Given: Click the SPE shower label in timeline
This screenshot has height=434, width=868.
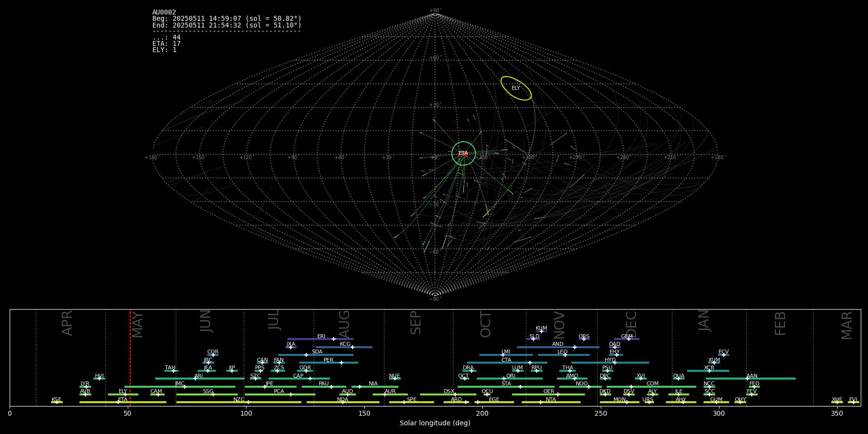Looking at the screenshot, I should 412,400.
